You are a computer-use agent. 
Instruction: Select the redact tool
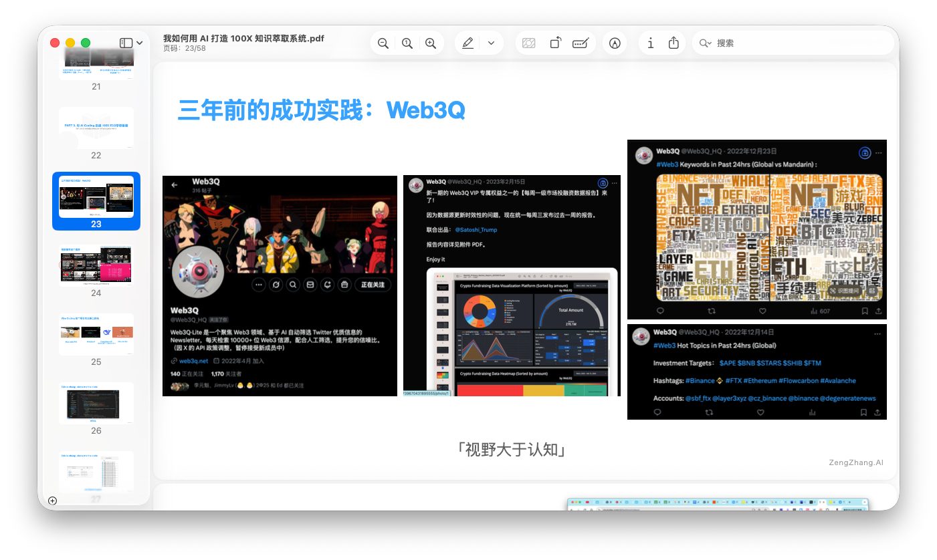click(x=528, y=43)
